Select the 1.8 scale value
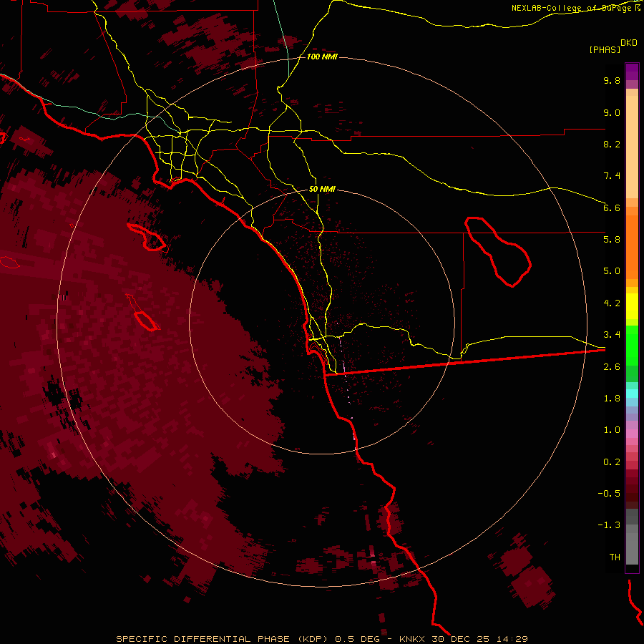 coord(612,399)
